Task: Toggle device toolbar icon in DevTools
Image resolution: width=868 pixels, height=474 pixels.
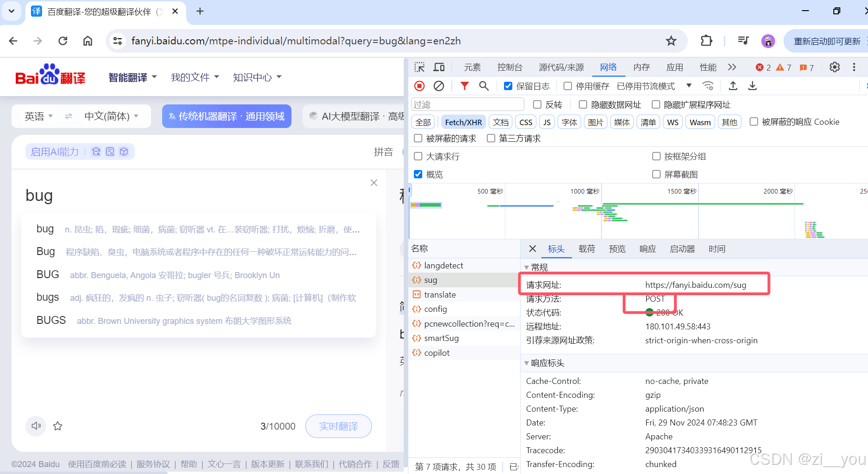Action: [439, 67]
